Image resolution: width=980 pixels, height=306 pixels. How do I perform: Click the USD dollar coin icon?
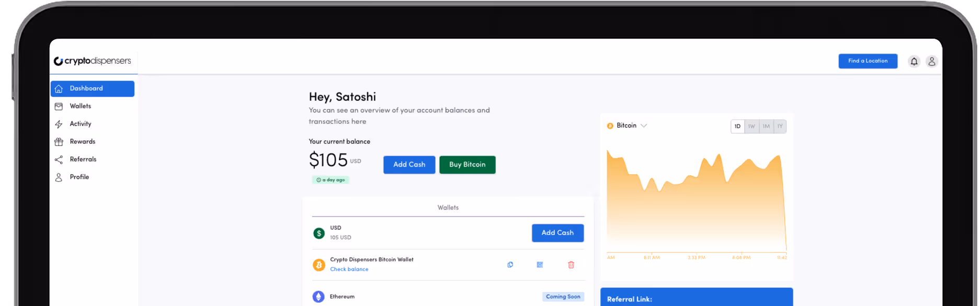pyautogui.click(x=319, y=233)
